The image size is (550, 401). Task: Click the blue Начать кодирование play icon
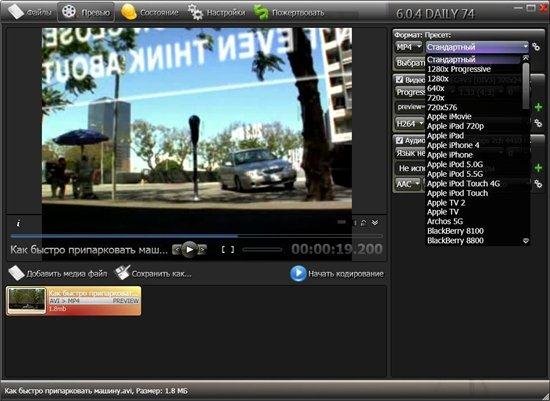click(298, 274)
